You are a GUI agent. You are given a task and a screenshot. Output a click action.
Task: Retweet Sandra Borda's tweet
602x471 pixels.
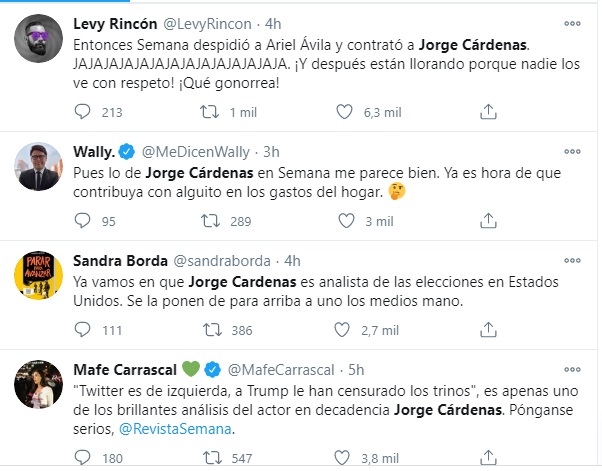coord(212,330)
